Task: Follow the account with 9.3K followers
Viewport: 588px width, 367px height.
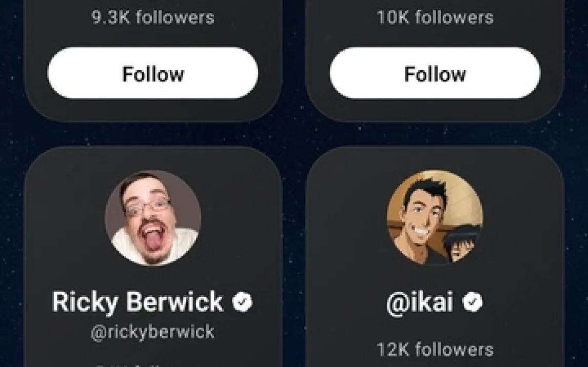Action: point(153,74)
